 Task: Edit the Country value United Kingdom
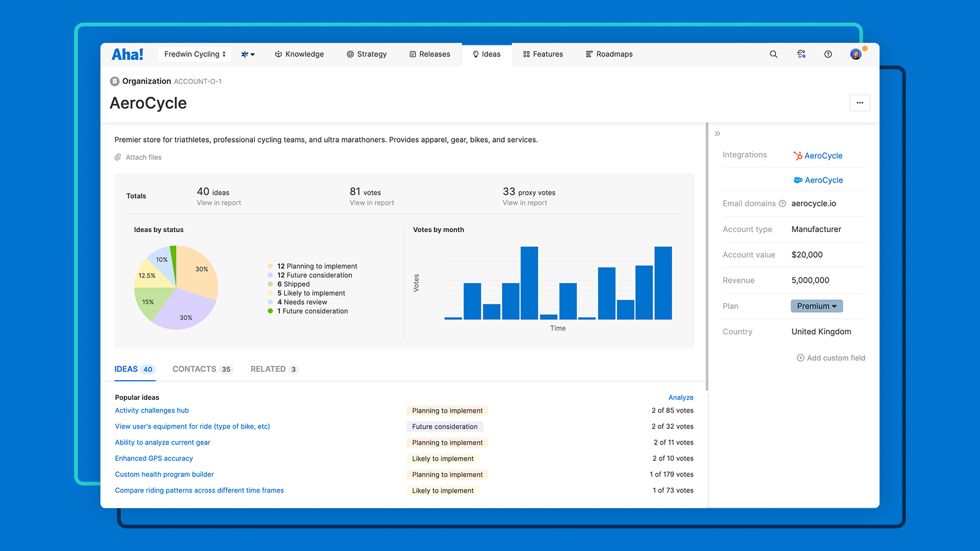[821, 332]
